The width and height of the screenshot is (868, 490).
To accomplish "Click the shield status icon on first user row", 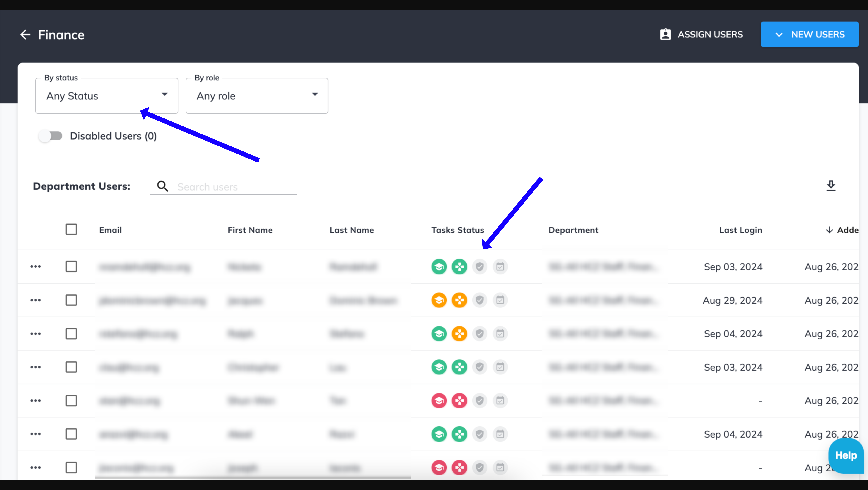I will point(480,266).
